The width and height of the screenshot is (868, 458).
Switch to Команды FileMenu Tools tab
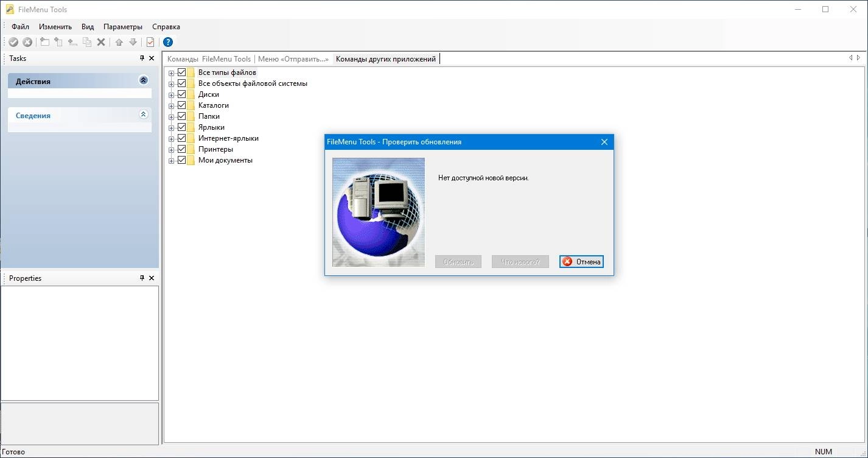click(x=209, y=59)
